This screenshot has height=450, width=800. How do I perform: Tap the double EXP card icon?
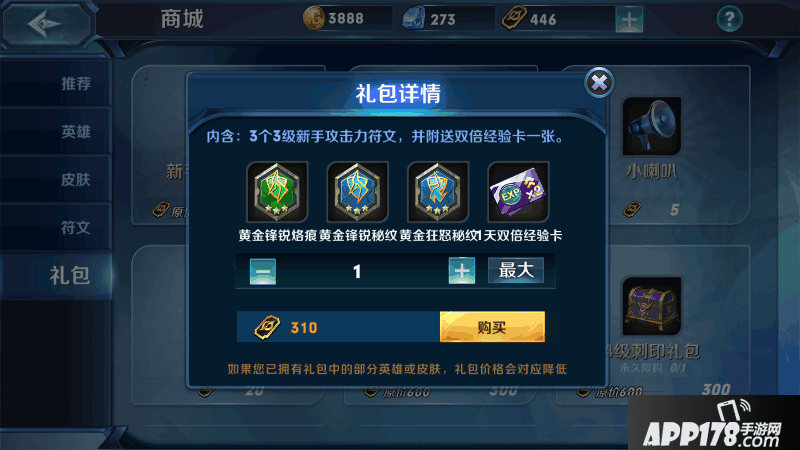point(518,192)
